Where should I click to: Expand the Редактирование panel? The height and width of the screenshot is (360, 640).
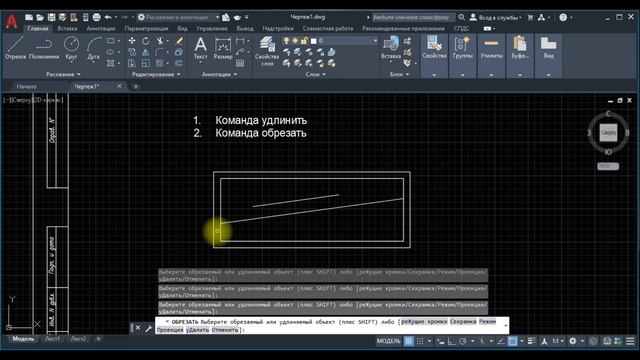(x=156, y=74)
